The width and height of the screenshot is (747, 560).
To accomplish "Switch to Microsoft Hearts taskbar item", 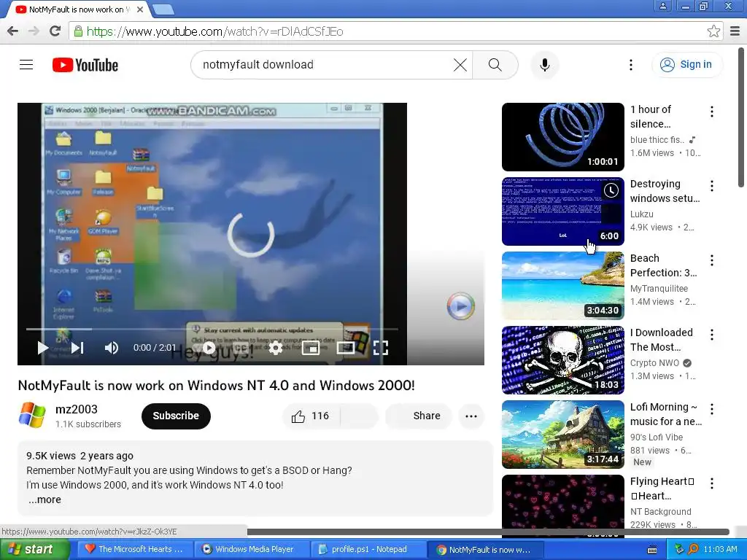I will pyautogui.click(x=133, y=549).
